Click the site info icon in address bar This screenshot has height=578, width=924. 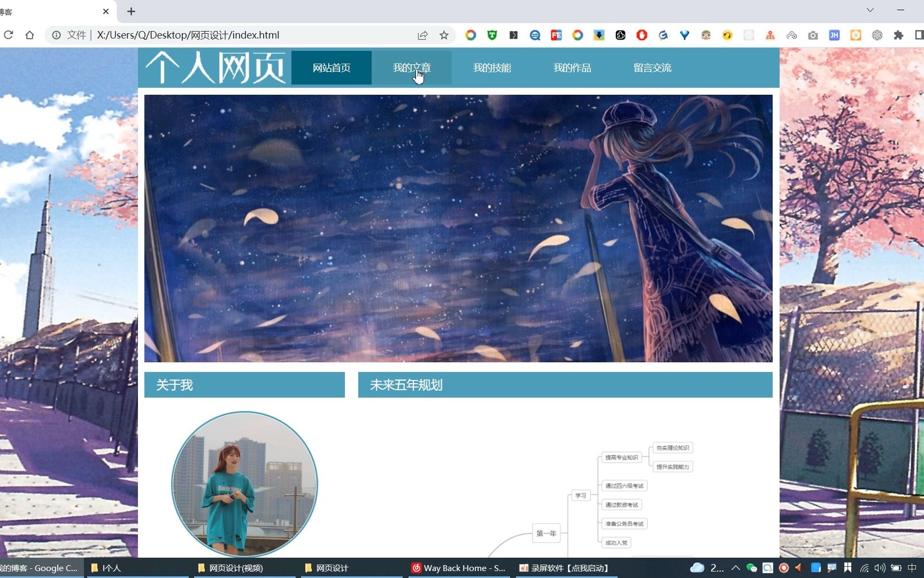[56, 35]
